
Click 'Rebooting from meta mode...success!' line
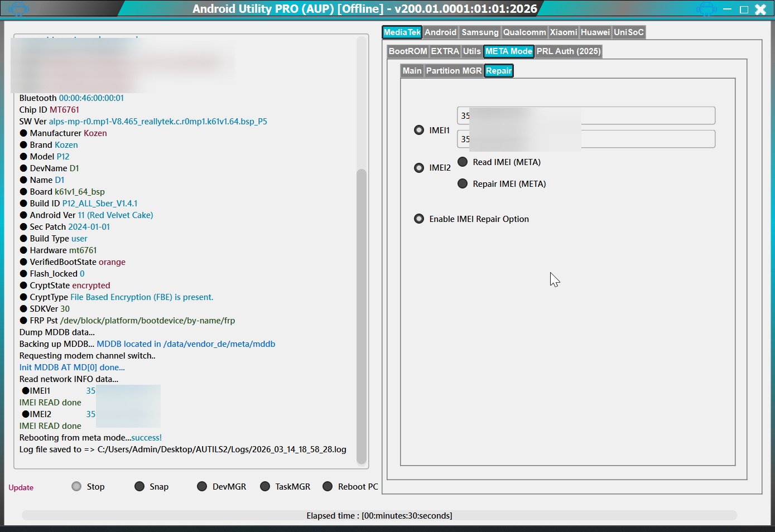coord(90,438)
